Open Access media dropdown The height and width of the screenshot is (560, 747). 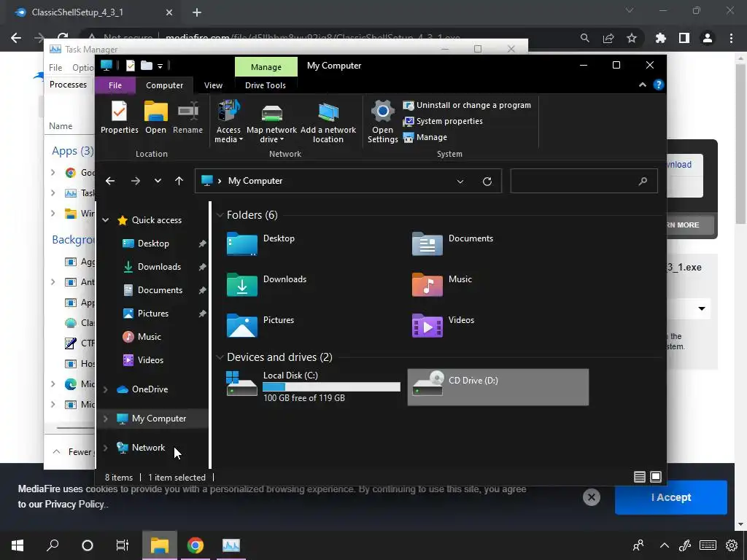point(228,122)
